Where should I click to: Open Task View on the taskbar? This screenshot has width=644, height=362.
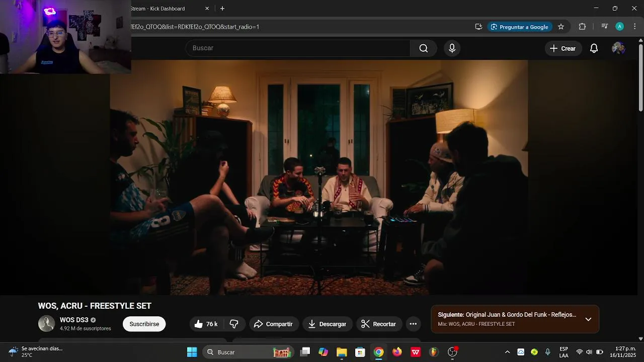pyautogui.click(x=305, y=352)
